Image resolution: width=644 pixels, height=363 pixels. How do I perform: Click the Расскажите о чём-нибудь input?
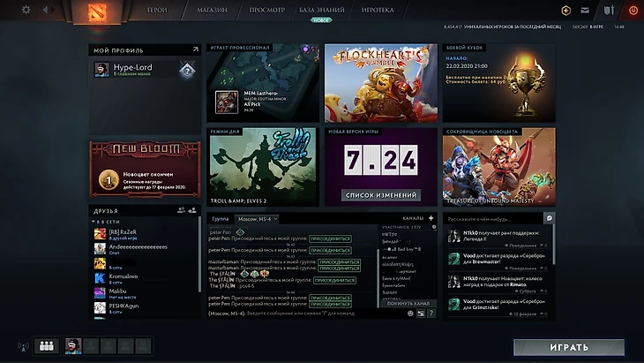click(x=494, y=219)
